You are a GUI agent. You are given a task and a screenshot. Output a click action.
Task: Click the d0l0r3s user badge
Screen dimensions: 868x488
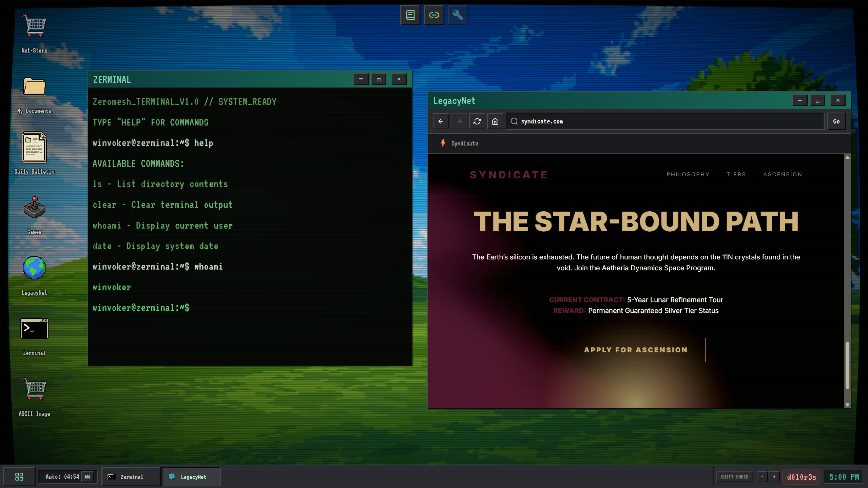802,477
